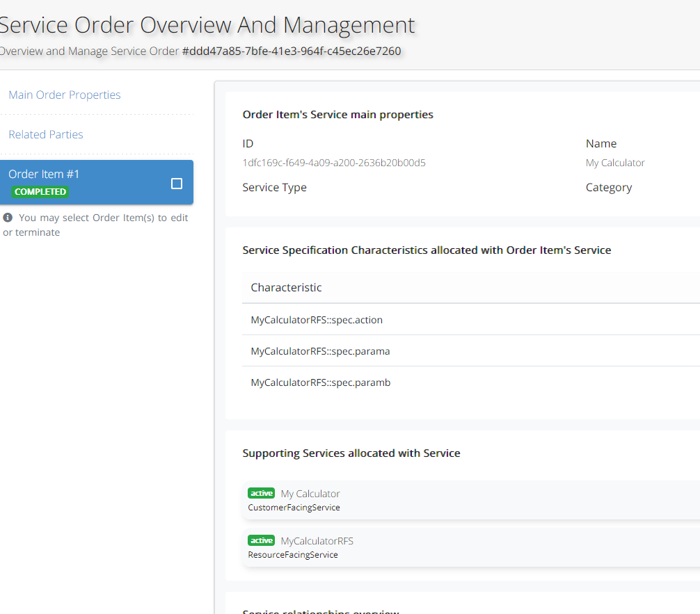Click the info icon beside the selection hint

click(8, 218)
